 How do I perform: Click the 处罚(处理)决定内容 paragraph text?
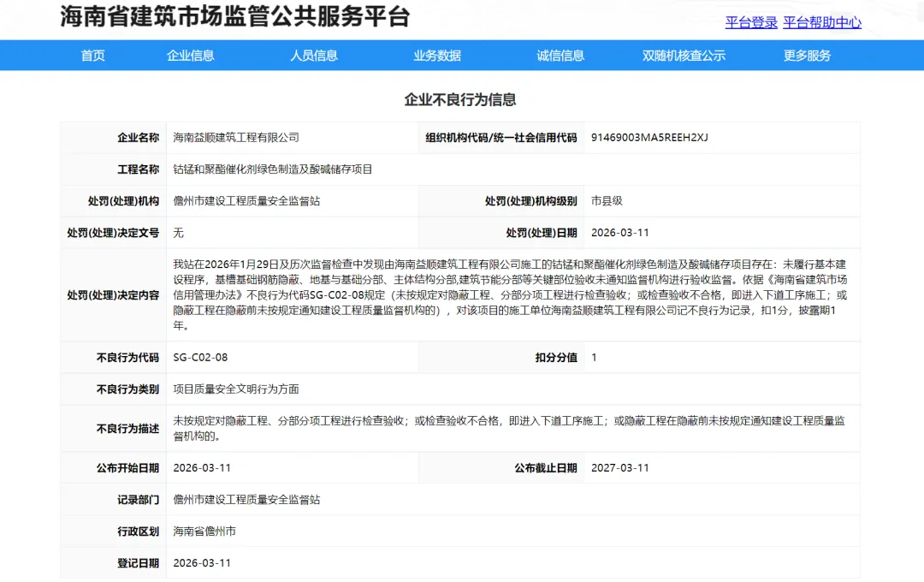click(510, 294)
